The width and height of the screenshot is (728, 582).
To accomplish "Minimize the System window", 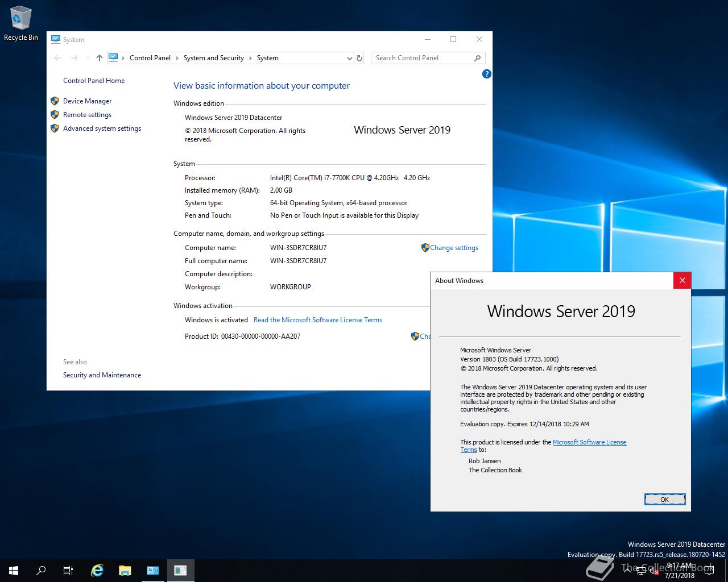I will pyautogui.click(x=428, y=39).
